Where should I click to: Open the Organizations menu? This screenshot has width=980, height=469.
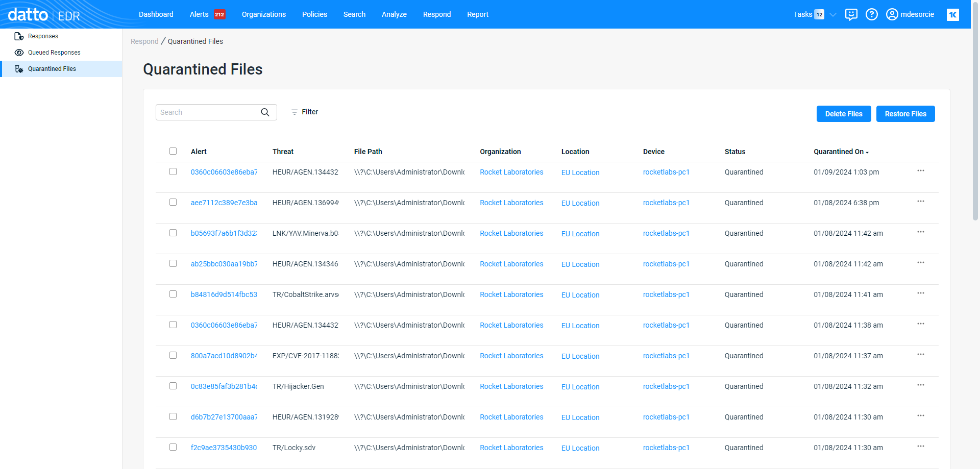(x=264, y=14)
